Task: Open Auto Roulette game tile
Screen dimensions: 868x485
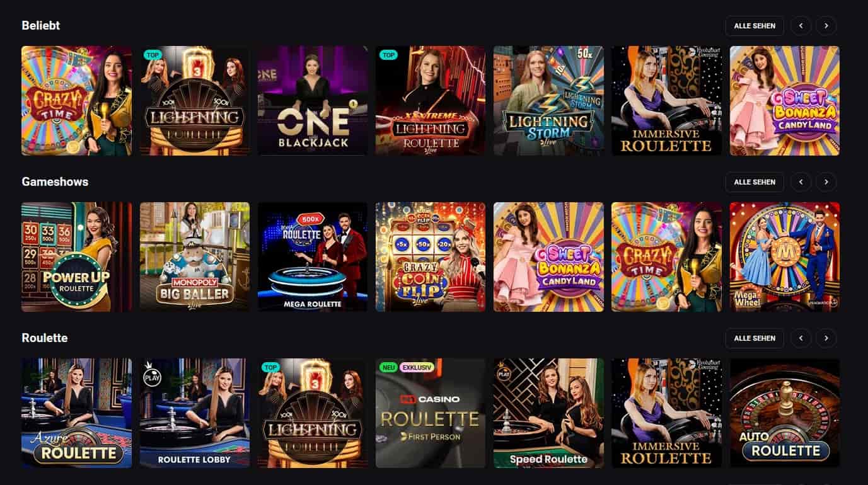Action: 785,413
